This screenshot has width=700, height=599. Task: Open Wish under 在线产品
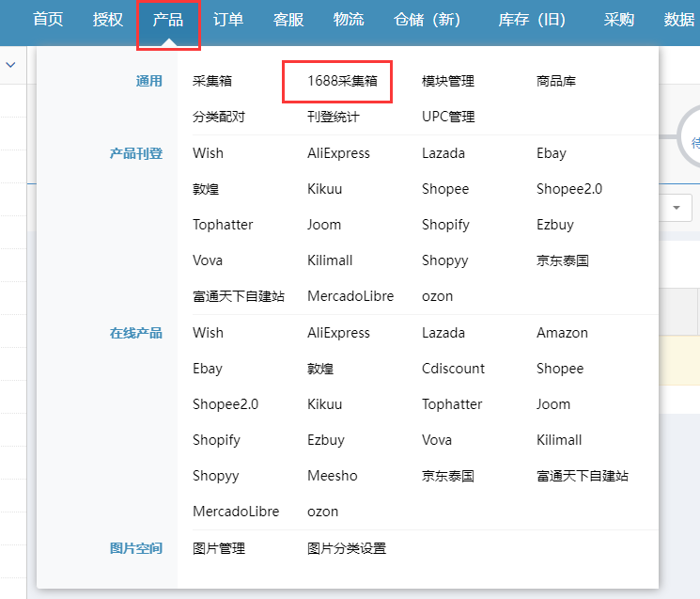click(x=208, y=333)
